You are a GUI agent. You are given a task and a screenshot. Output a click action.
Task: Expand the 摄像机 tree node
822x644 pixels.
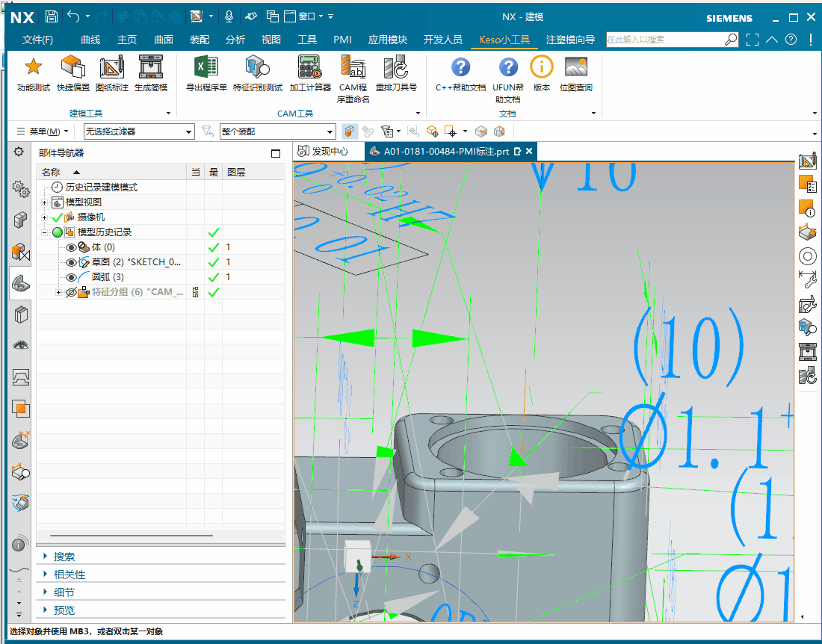(x=45, y=217)
